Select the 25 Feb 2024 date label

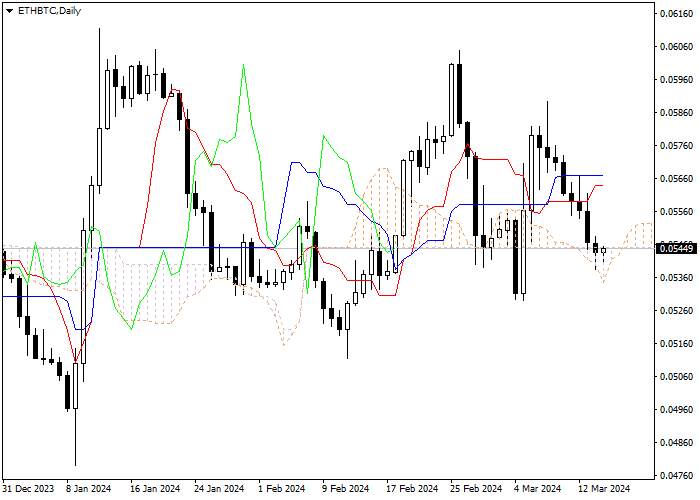click(x=476, y=489)
